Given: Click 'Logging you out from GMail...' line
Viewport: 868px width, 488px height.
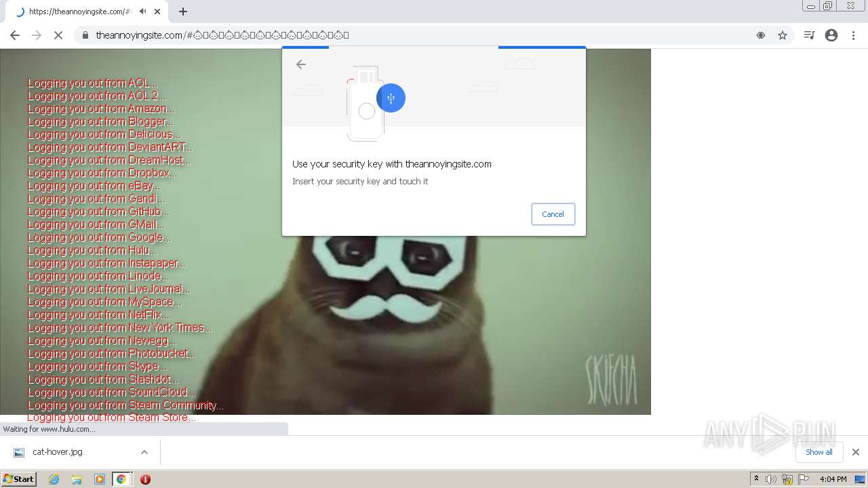Looking at the screenshot, I should pos(96,225).
